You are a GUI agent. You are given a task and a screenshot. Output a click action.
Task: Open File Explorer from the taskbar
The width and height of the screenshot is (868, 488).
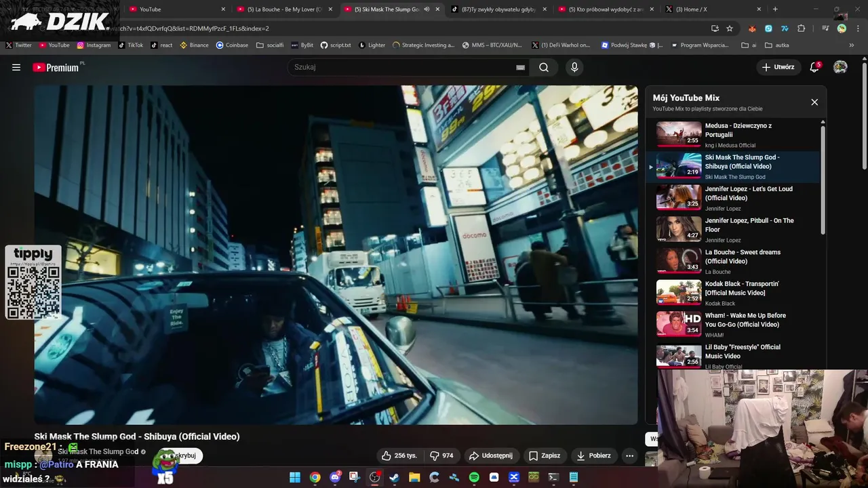(414, 477)
